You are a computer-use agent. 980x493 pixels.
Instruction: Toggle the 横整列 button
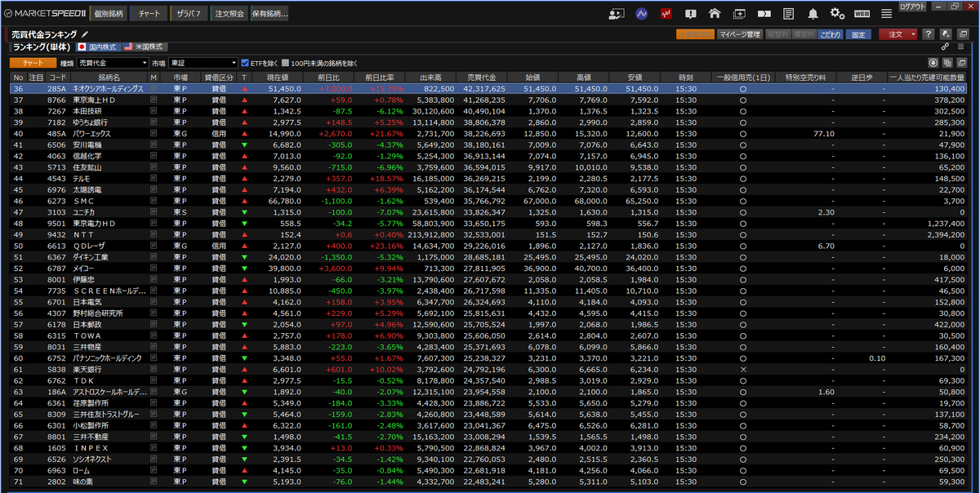tap(804, 34)
